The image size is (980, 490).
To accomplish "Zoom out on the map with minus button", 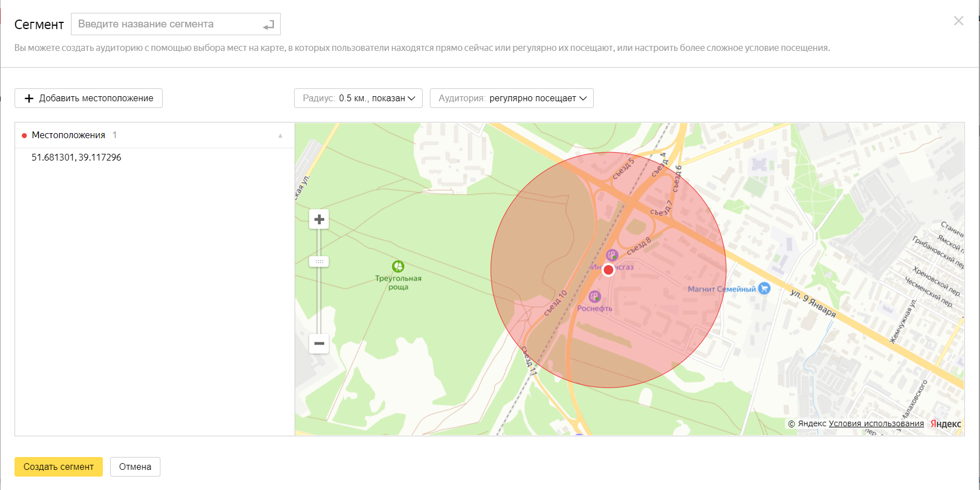I will (x=319, y=343).
